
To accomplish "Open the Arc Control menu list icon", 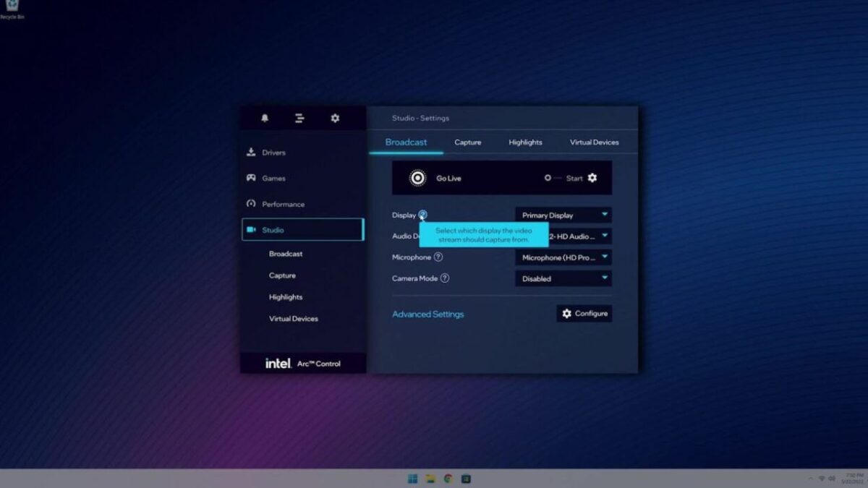I will coord(299,118).
